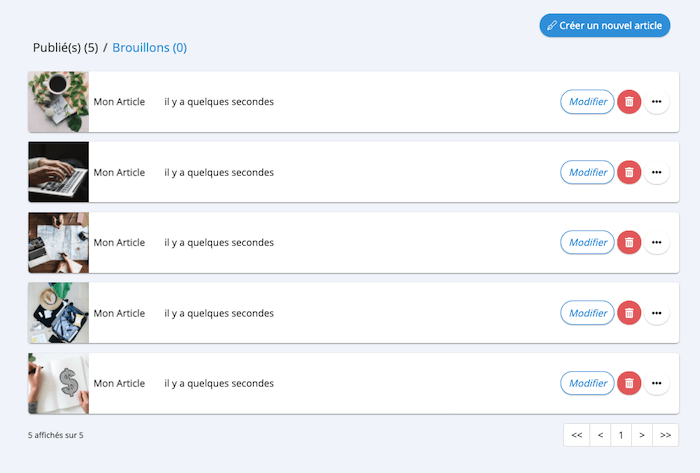Image resolution: width=700 pixels, height=473 pixels.
Task: Go to next page with > arrow
Action: [642, 435]
